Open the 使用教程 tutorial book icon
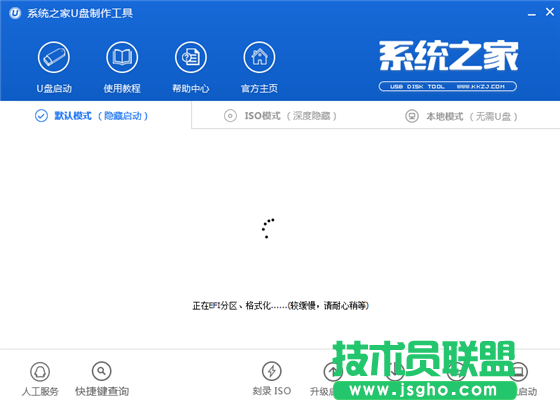The image size is (560, 406). 122,57
